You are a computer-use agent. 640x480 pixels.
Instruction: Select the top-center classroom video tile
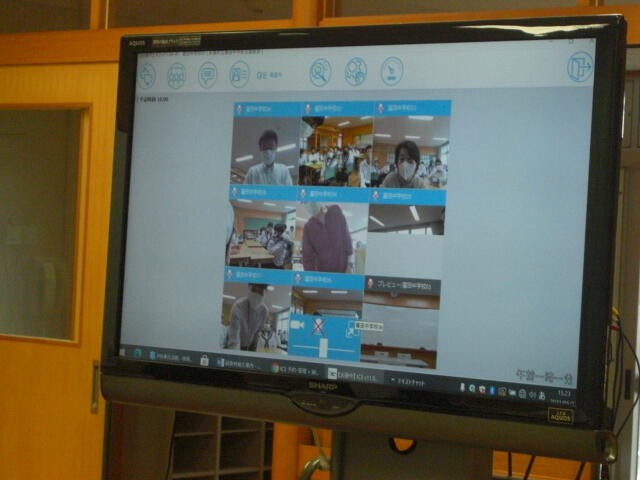[336, 150]
